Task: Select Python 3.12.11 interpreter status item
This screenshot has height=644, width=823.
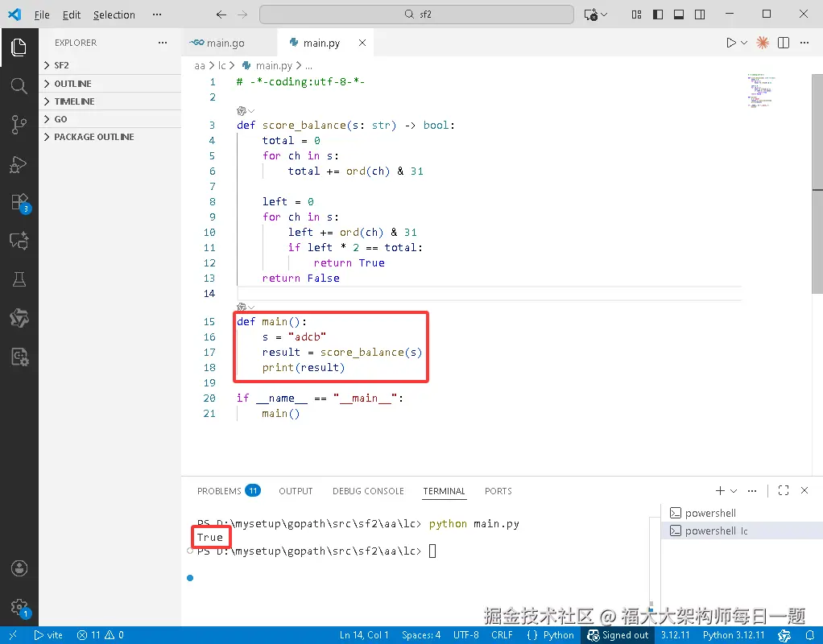Action: tap(734, 635)
